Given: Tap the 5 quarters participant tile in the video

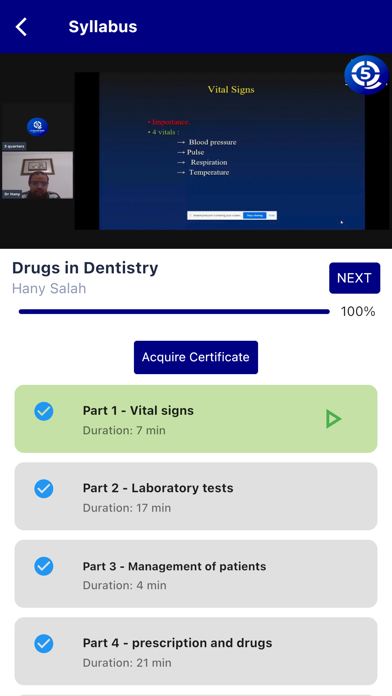Looking at the screenshot, I should click(x=38, y=127).
